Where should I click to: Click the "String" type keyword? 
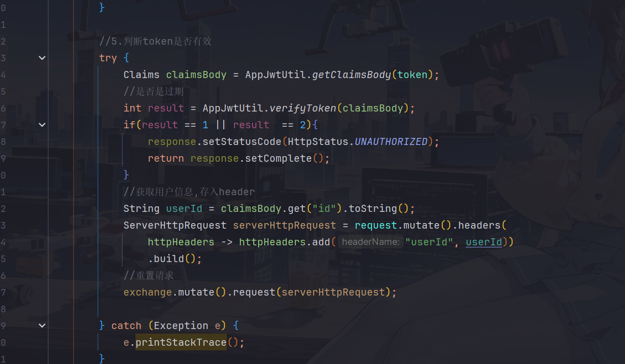[142, 208]
